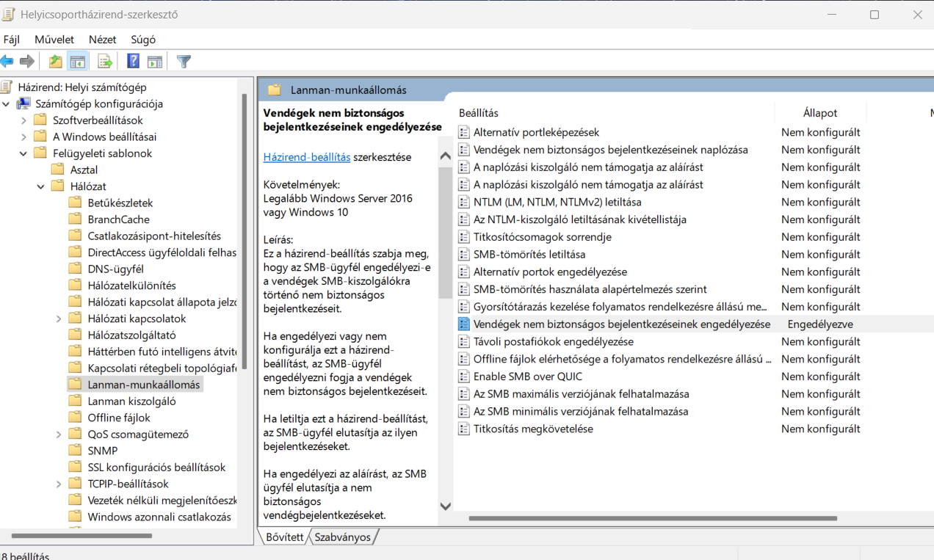Go up one level with folder-arrow icon
This screenshot has width=934, height=560.
[56, 62]
